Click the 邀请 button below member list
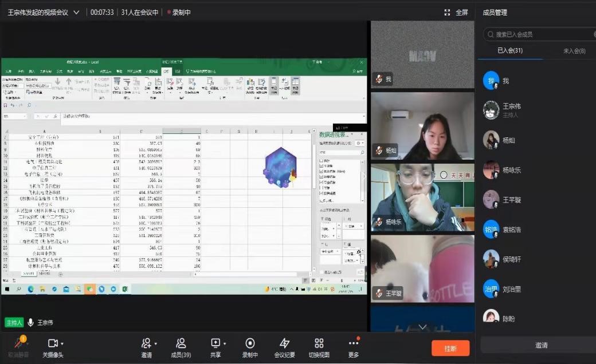This screenshot has height=364, width=596. (x=541, y=345)
